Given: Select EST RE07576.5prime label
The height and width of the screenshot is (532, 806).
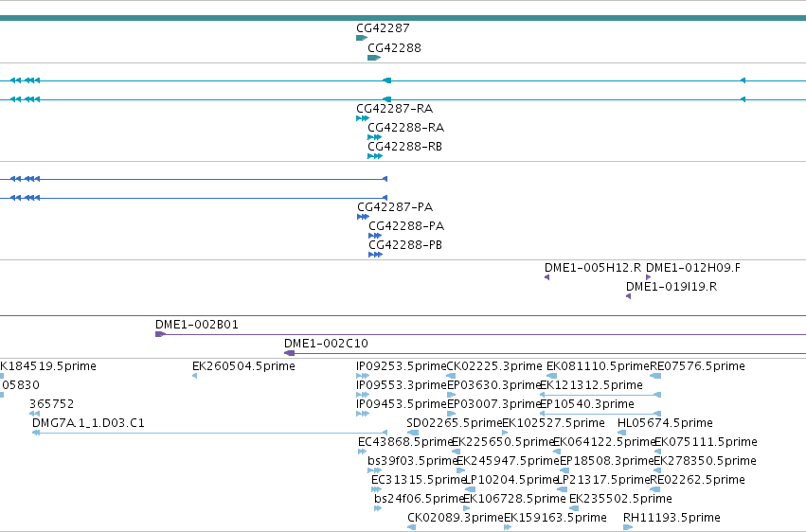Looking at the screenshot, I should 697,366.
